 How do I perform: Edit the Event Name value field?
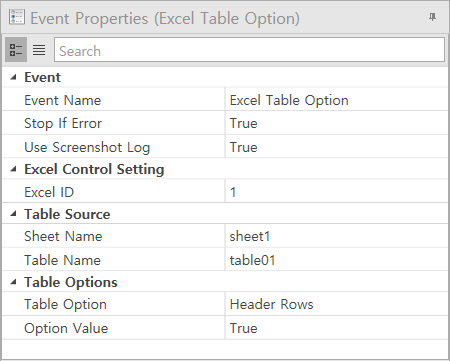coord(336,100)
